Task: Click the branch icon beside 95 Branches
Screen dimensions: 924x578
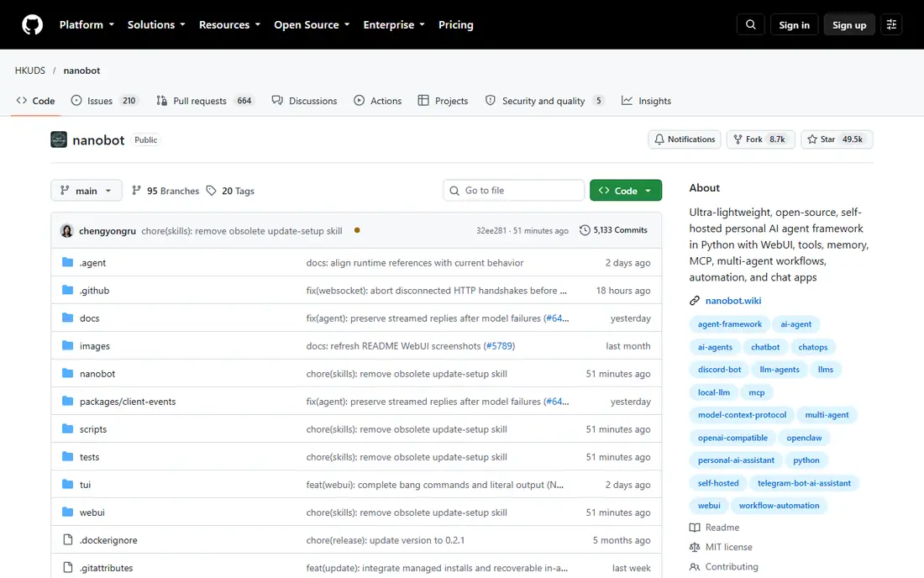Action: 136,191
